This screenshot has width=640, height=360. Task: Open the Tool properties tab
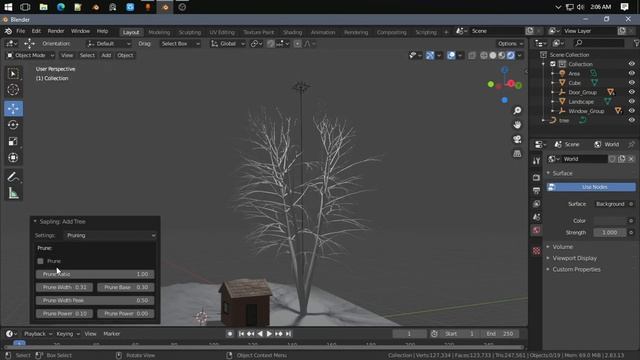point(536,161)
